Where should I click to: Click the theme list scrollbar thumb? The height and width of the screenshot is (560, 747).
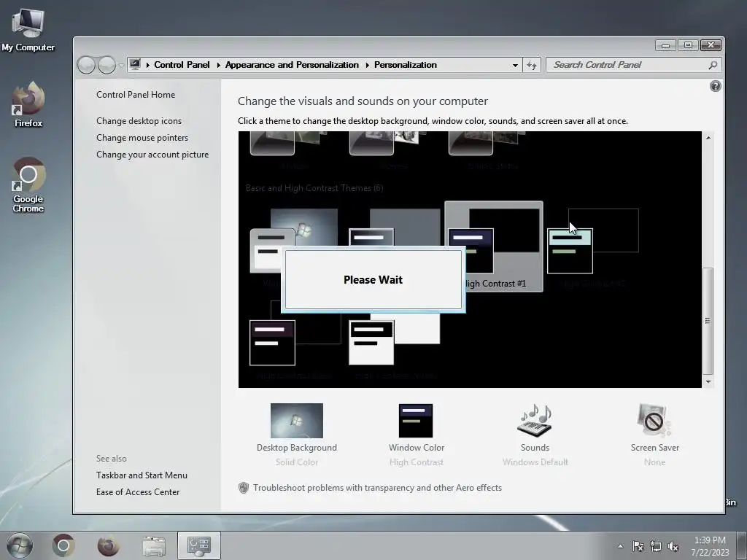pos(708,321)
